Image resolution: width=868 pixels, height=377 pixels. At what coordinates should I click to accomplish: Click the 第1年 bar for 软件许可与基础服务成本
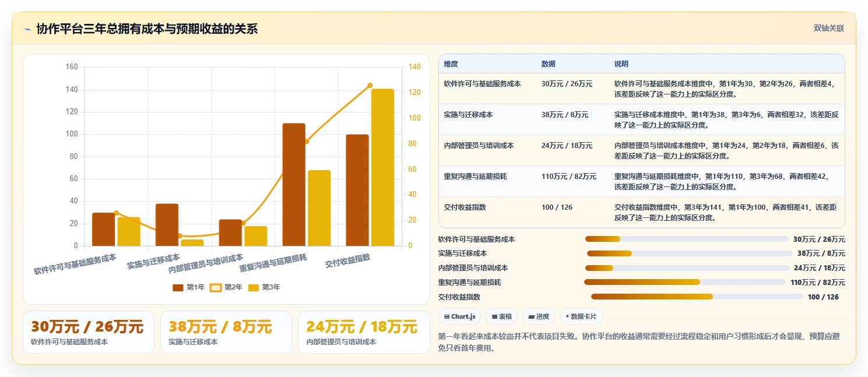coord(104,229)
